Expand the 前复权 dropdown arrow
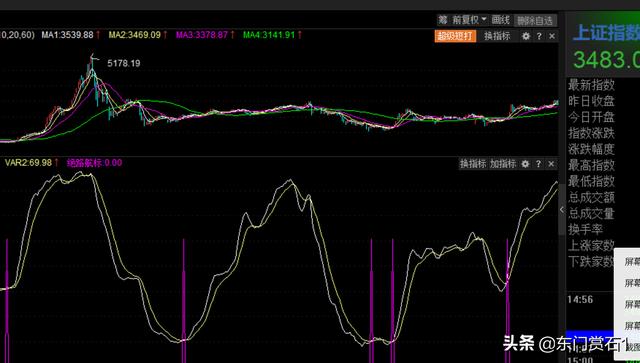Screen dimensions: 640x363 pyautogui.click(x=484, y=19)
